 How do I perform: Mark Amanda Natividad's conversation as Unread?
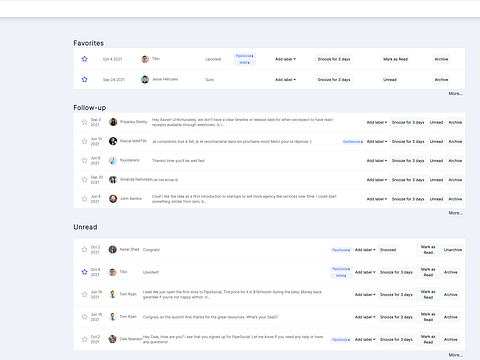436,180
